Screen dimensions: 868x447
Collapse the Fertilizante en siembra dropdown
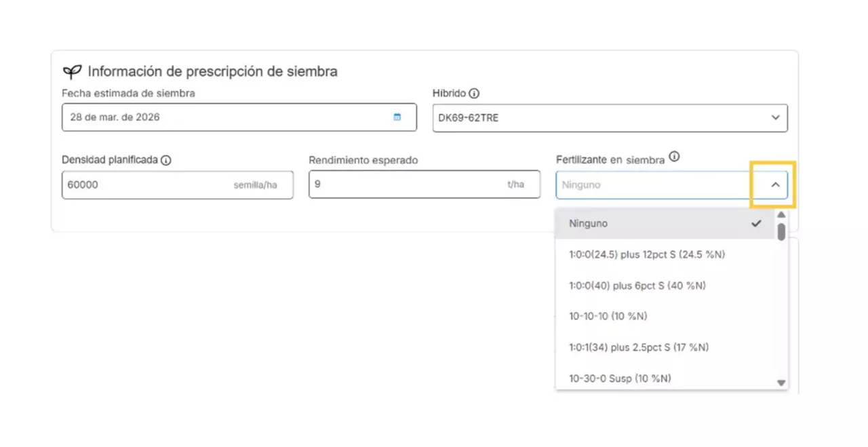775,184
